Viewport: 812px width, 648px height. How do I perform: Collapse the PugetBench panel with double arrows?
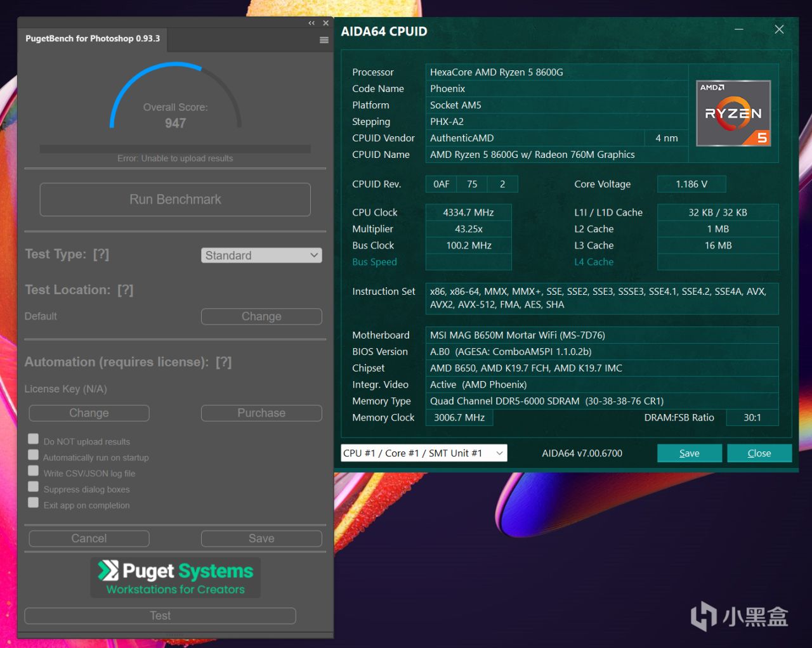(x=311, y=23)
